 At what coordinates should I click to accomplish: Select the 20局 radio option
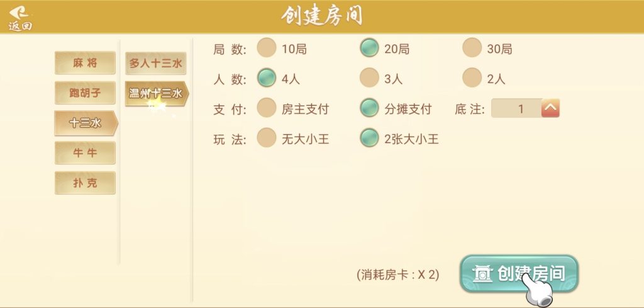coord(369,48)
